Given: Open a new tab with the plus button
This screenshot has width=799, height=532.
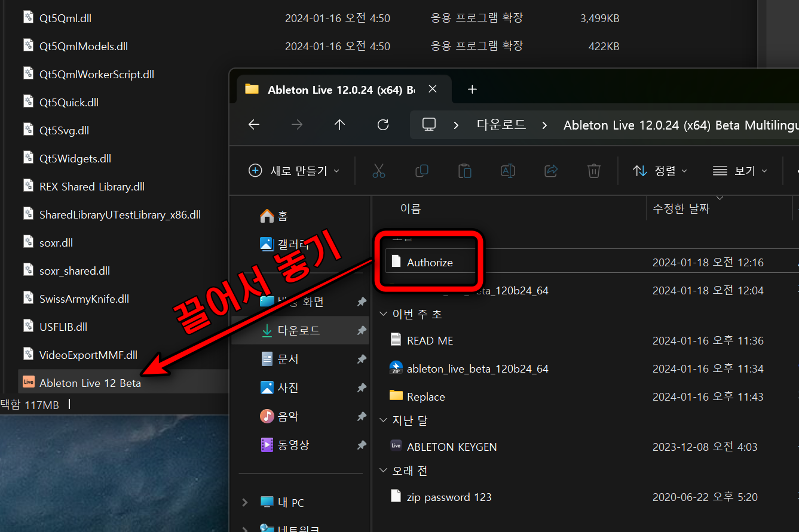Looking at the screenshot, I should click(x=472, y=90).
